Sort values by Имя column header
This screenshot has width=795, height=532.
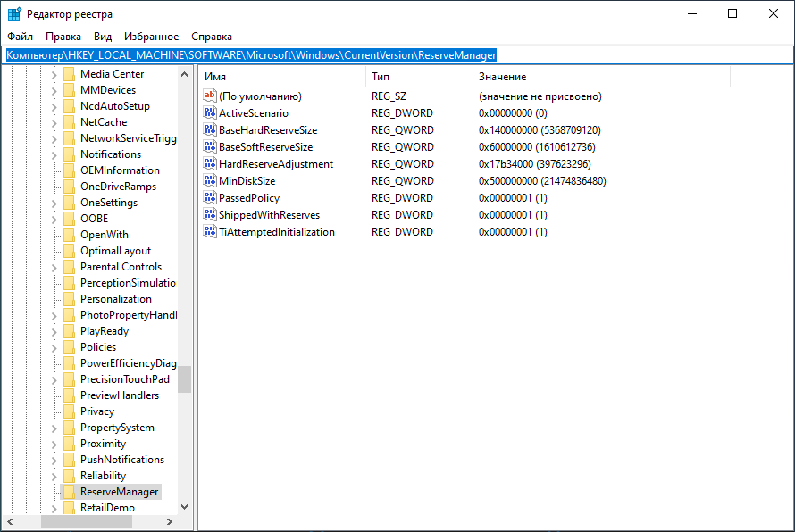(x=282, y=77)
